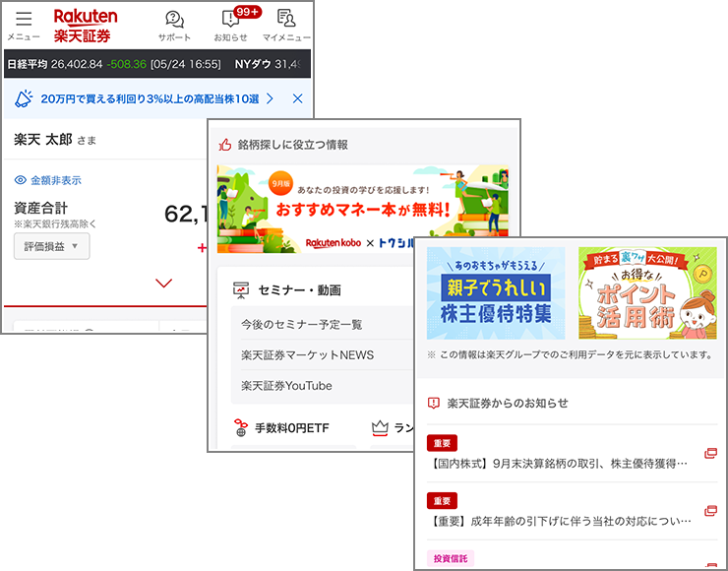Click 重要 tag above 成年年齢 notice
Image resolution: width=728 pixels, height=571 pixels.
pos(442,501)
